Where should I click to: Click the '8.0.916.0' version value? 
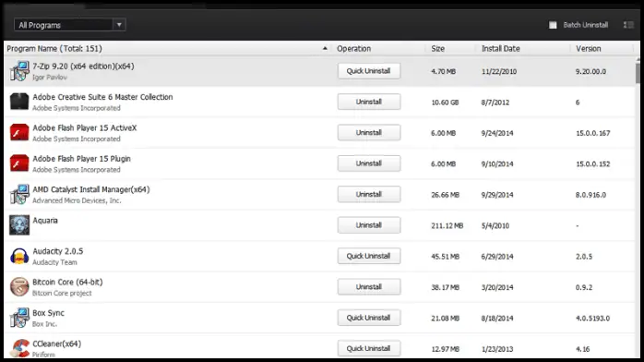coord(590,195)
